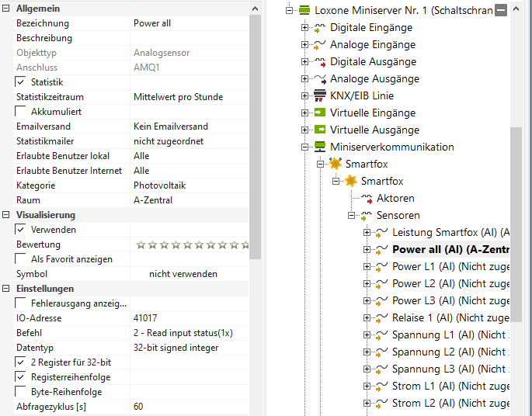Toggle the Byte-Reihenfolge checkbox

click(21, 392)
